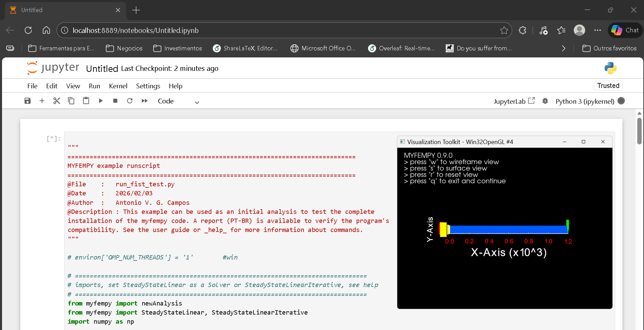644x330 pixels.
Task: Cut the selected cell with the scissors icon
Action: [56, 101]
